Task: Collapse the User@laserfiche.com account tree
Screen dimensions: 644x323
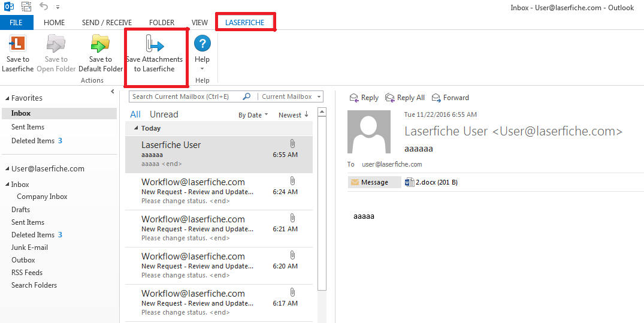Action: pos(7,169)
